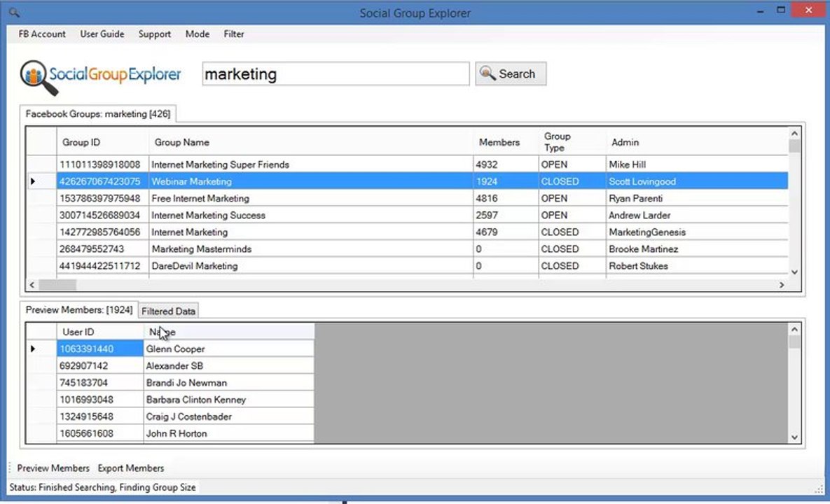
Task: Open the FB Account menu
Action: point(42,34)
